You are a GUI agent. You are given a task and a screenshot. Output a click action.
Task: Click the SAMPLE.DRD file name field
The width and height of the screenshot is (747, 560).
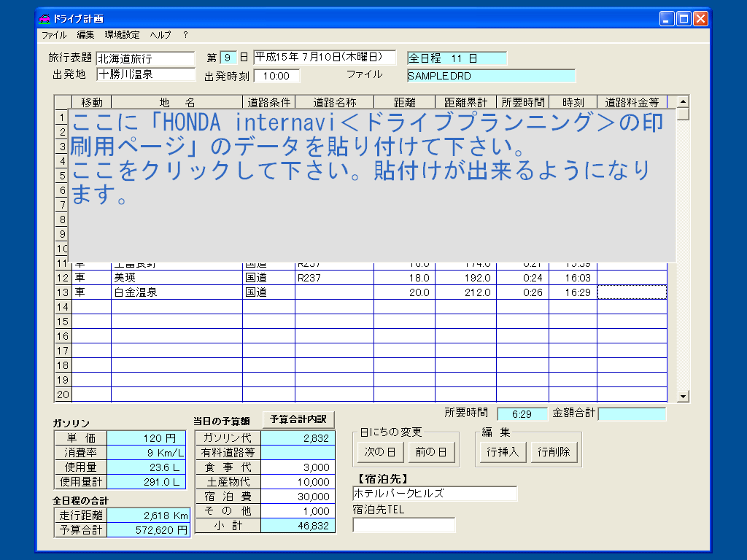(491, 76)
